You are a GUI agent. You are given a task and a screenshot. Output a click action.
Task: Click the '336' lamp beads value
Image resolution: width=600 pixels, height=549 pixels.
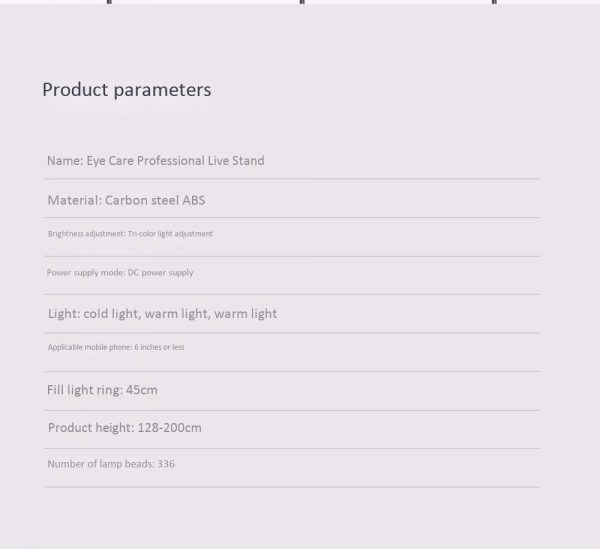point(166,464)
